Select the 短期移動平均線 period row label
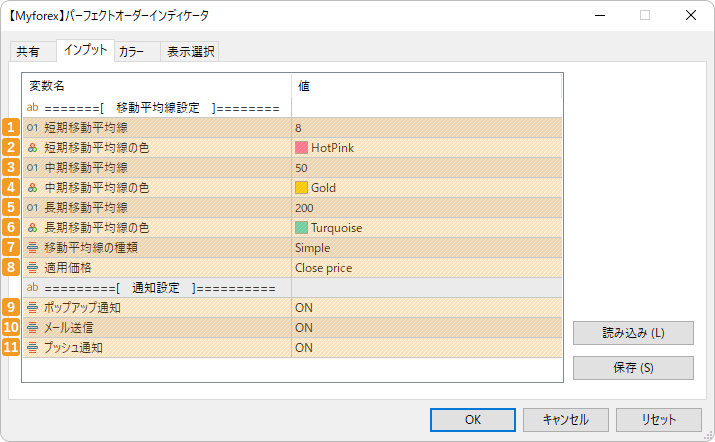This screenshot has width=715, height=442. click(x=86, y=128)
